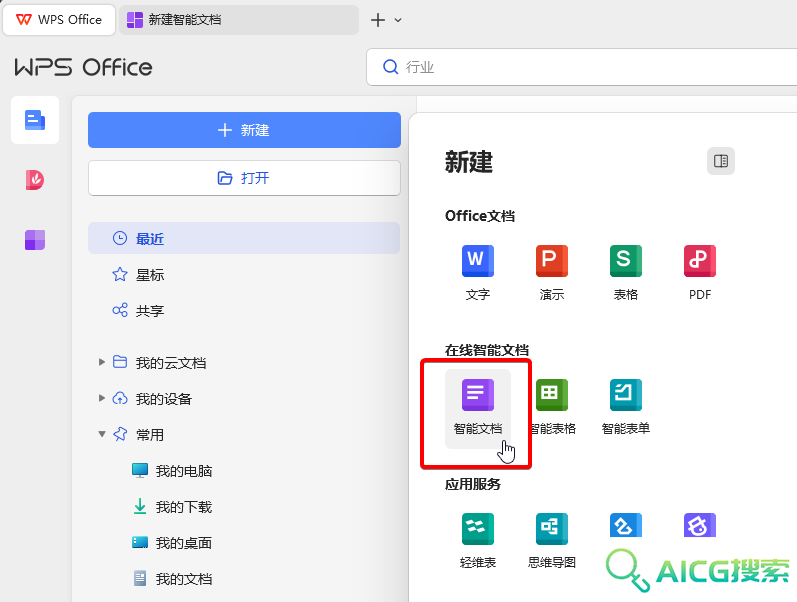797x602 pixels.
Task: Click the clock icon beside 最近
Action: coord(120,238)
